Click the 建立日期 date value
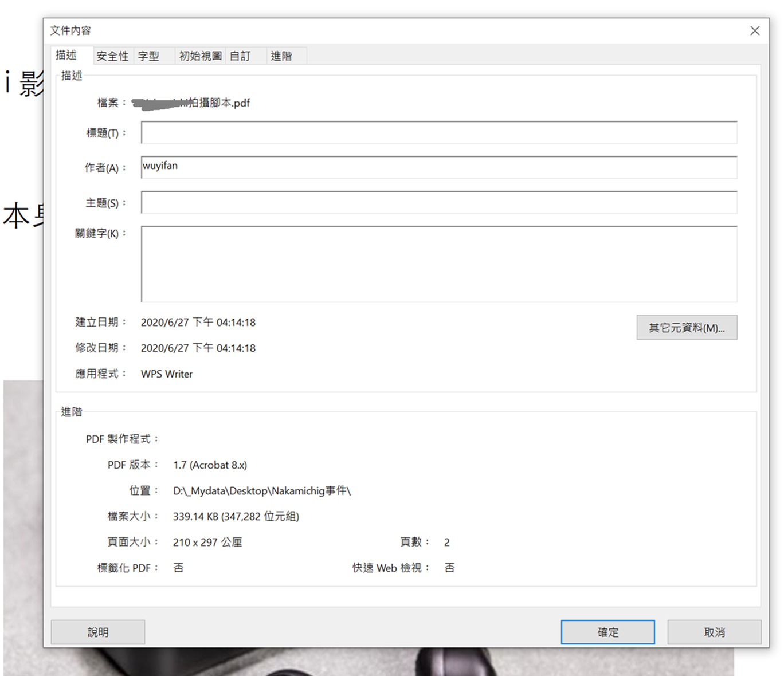The width and height of the screenshot is (784, 676). [x=198, y=323]
